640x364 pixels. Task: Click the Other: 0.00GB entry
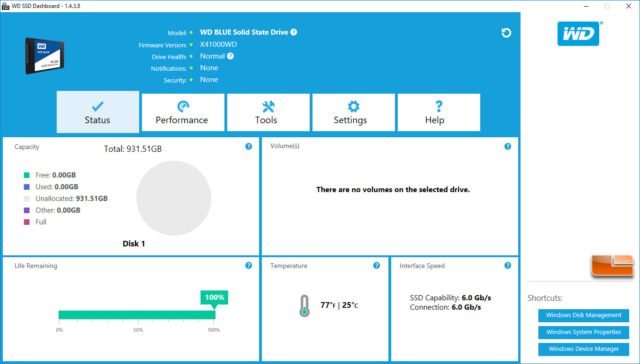[58, 210]
